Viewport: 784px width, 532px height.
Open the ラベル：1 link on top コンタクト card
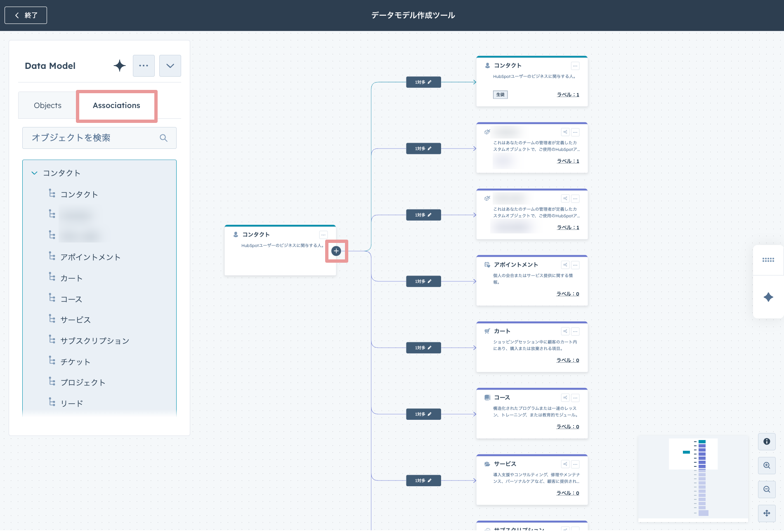coord(568,95)
